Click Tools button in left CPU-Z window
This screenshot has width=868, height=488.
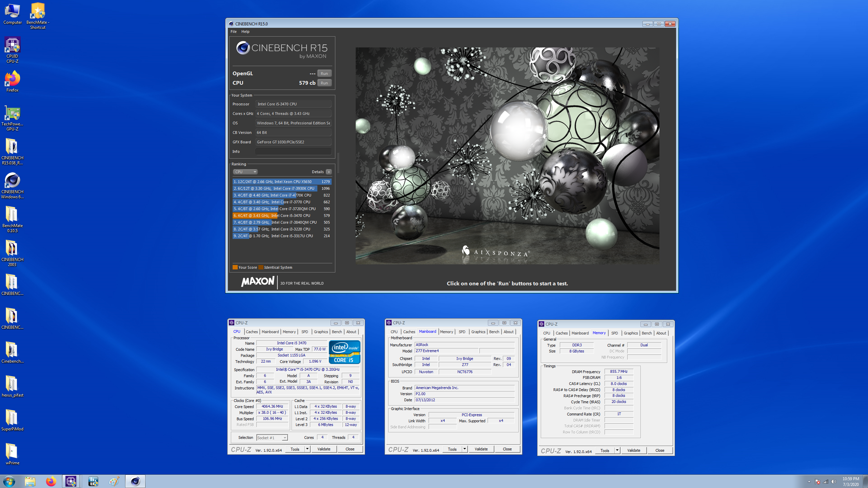tap(295, 449)
